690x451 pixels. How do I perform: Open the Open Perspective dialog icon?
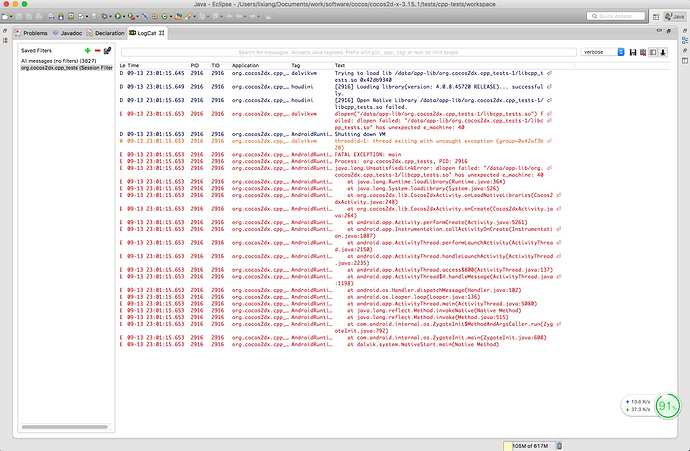click(x=656, y=17)
